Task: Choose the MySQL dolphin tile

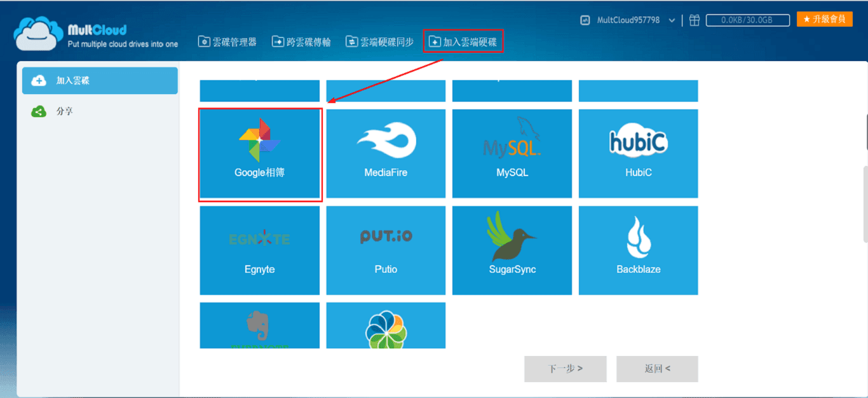Action: click(512, 153)
